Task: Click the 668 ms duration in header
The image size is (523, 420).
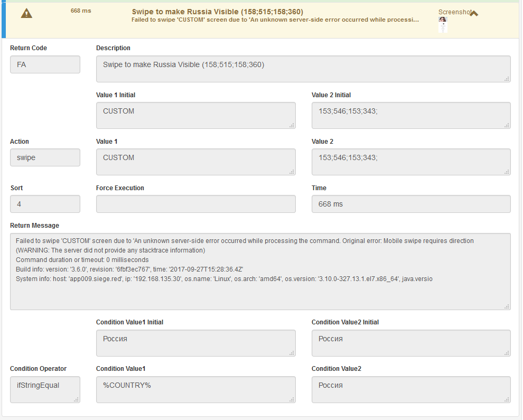Action: coord(81,11)
